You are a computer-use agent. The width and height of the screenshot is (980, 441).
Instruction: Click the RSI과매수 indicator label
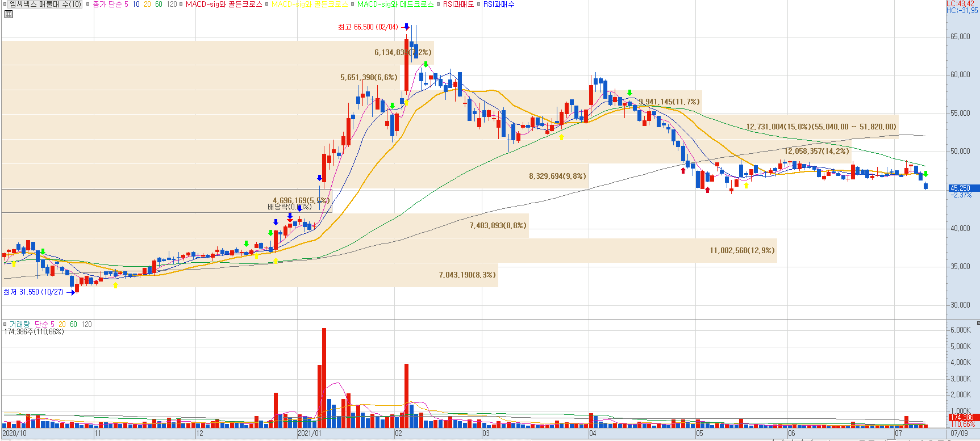click(x=499, y=5)
